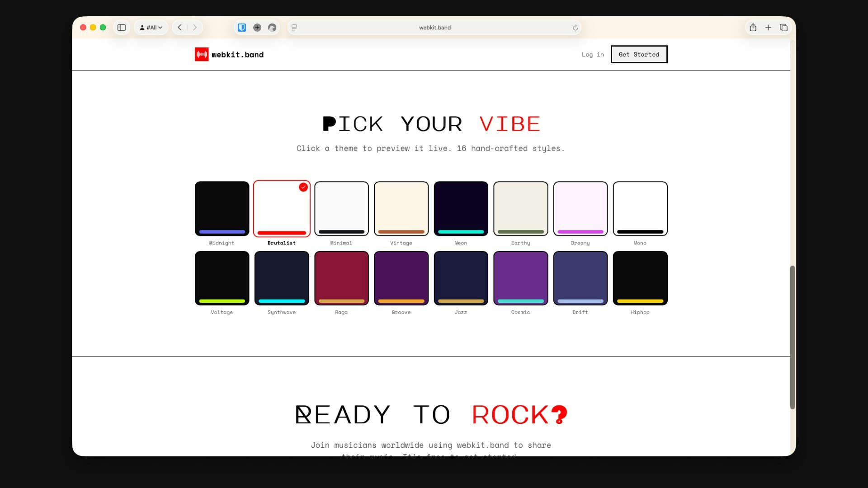Click the page reload icon
Image resolution: width=868 pixels, height=488 pixels.
tap(575, 27)
